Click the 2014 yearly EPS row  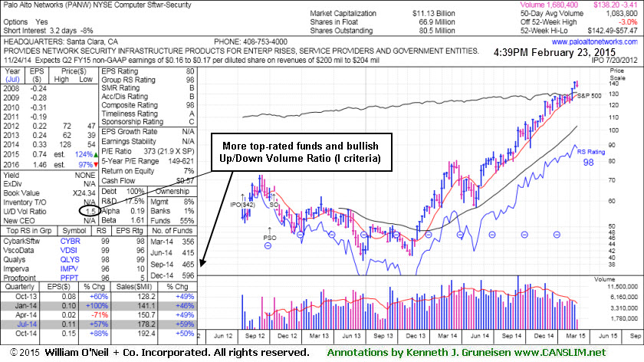coord(49,145)
